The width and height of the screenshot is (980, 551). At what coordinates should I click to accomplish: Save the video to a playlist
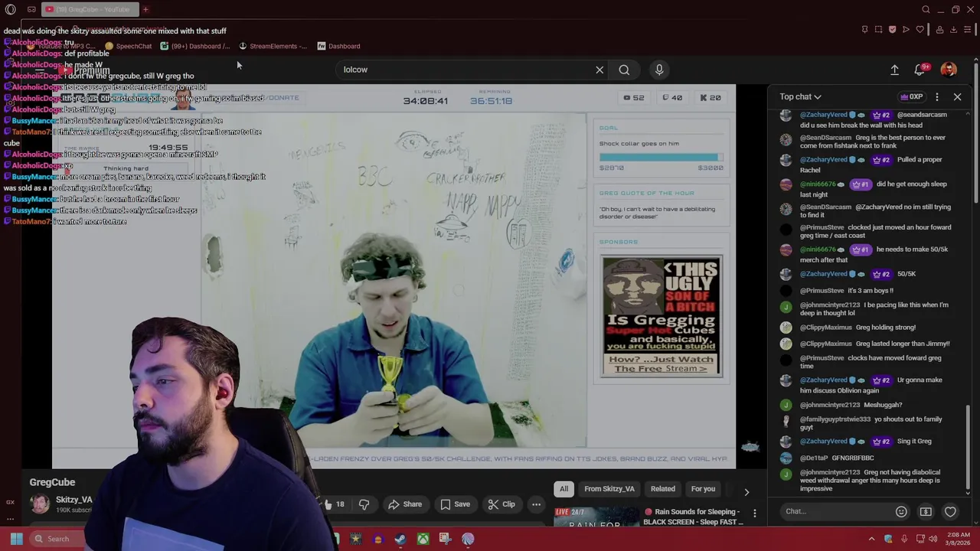[x=455, y=504]
